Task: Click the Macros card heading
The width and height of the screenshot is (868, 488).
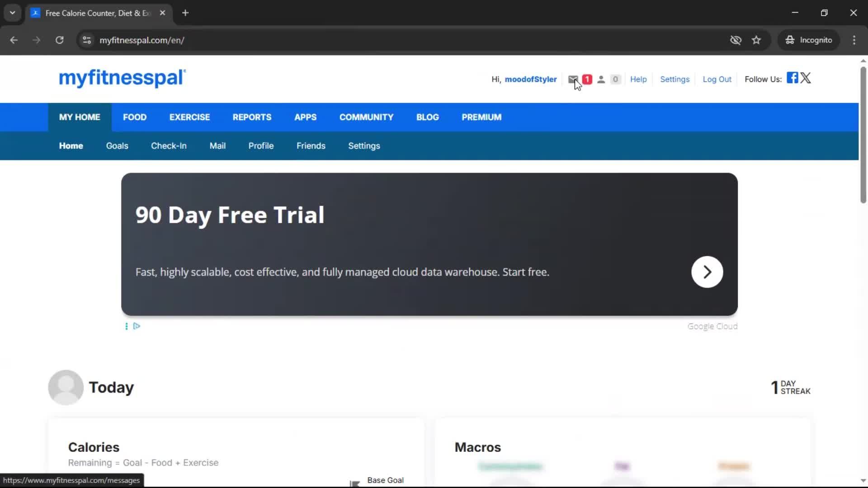Action: (477, 447)
